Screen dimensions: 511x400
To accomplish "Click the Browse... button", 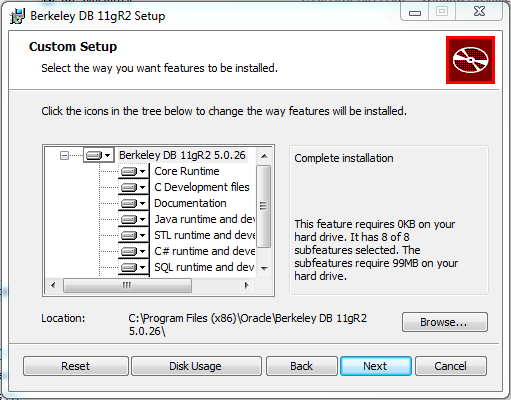I will coord(445,322).
